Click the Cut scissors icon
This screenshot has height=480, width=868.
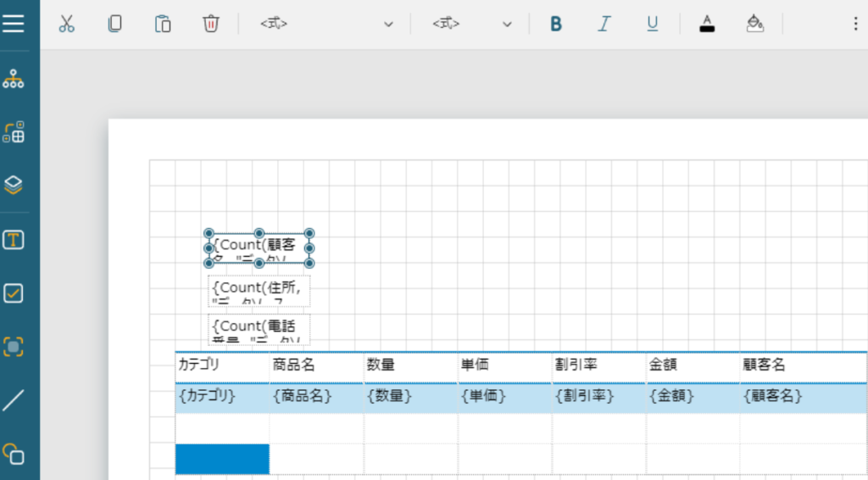(67, 24)
